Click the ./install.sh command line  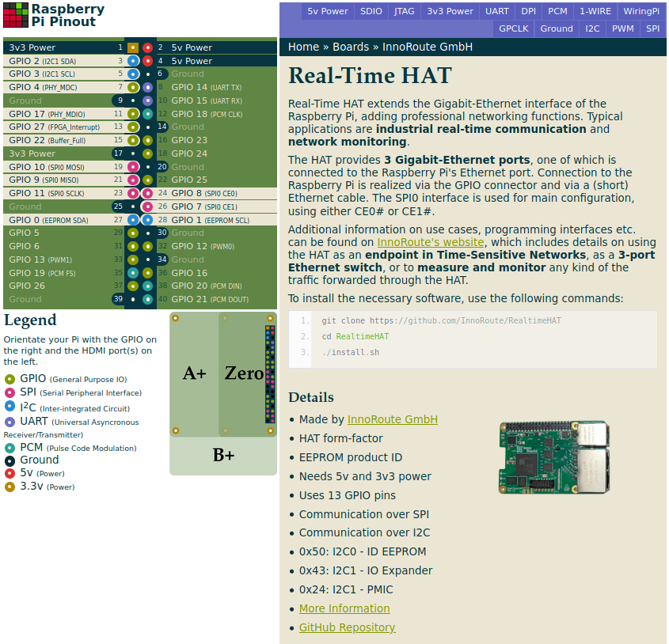[350, 352]
